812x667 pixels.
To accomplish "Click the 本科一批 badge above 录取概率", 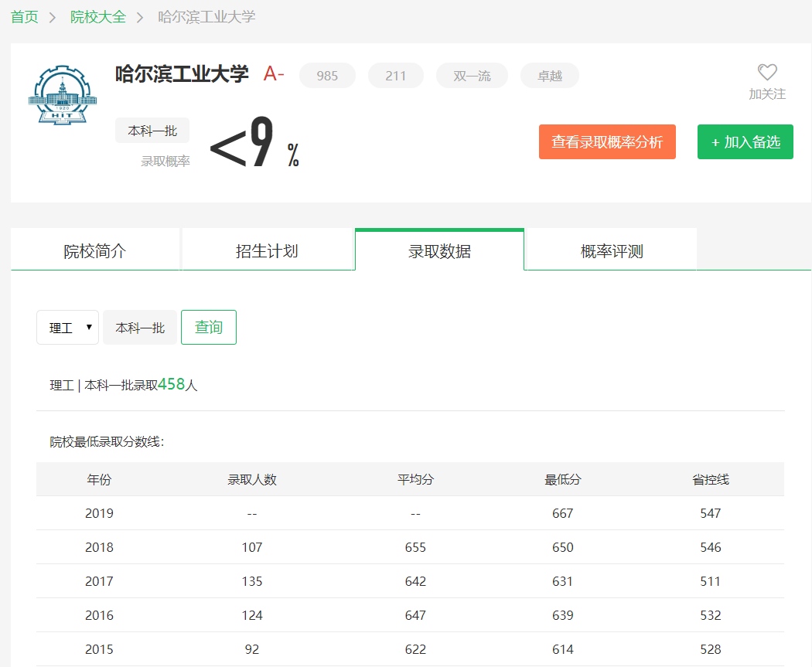I will (152, 131).
